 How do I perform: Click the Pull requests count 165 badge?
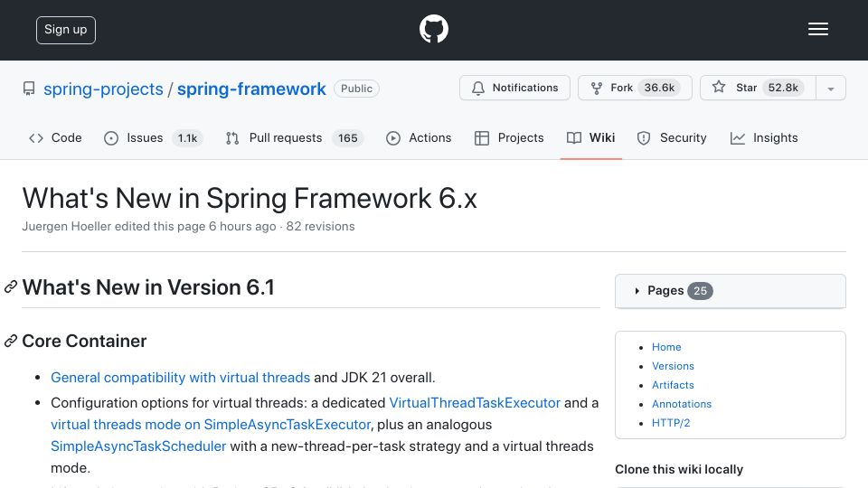click(x=347, y=137)
